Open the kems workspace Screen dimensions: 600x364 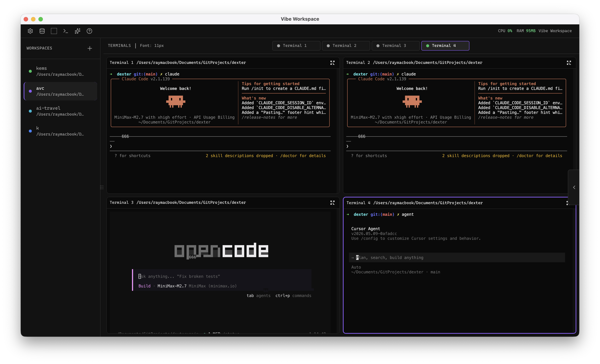point(60,71)
